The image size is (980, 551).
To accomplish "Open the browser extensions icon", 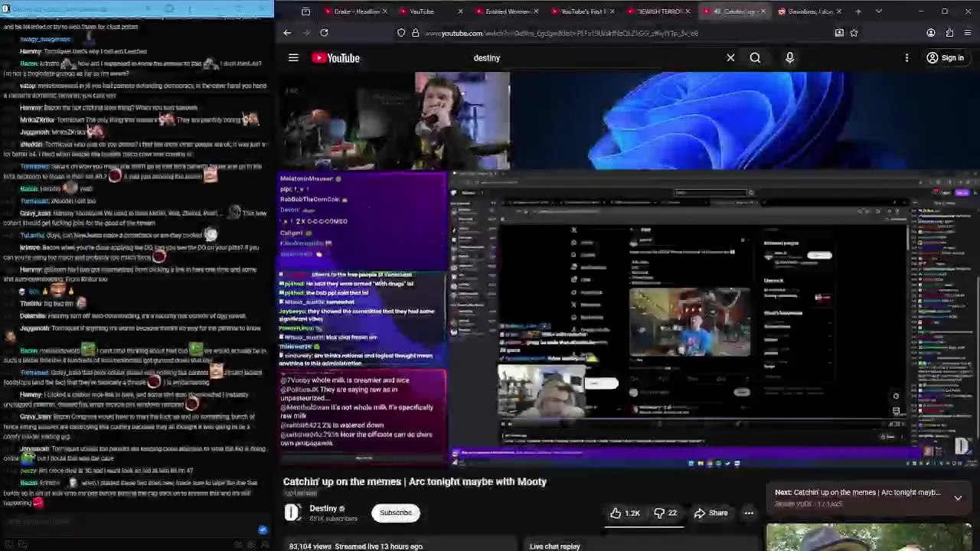I will click(x=949, y=33).
